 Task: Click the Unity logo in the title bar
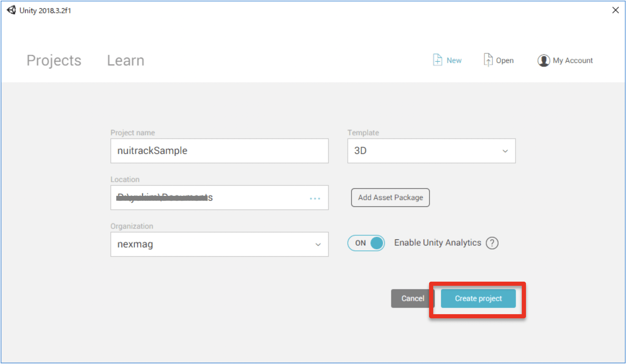tap(11, 10)
